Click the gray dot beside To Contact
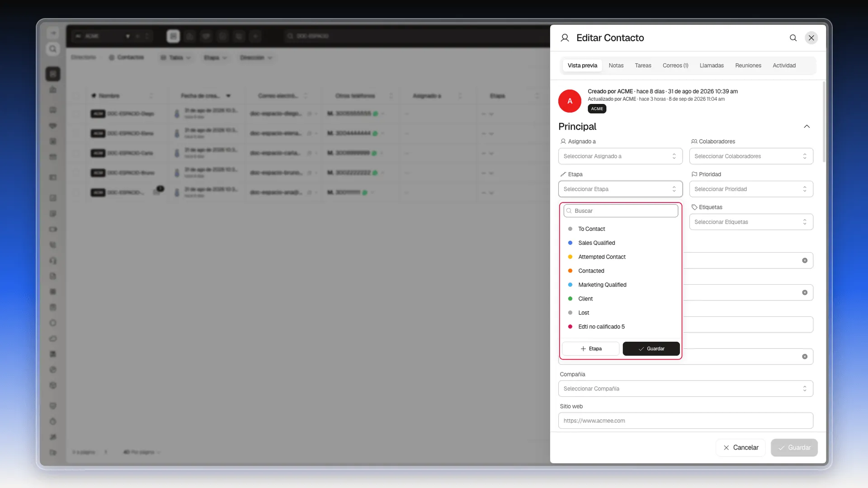The image size is (868, 488). click(x=570, y=229)
